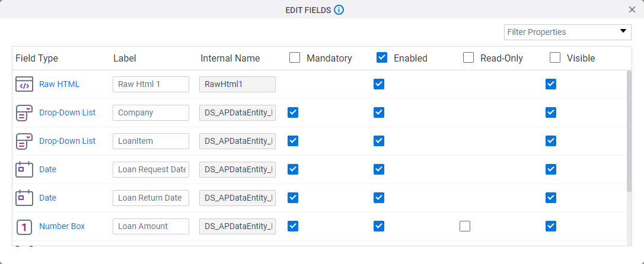Toggle the Mandatory header checkbox
The width and height of the screenshot is (644, 264).
click(295, 57)
